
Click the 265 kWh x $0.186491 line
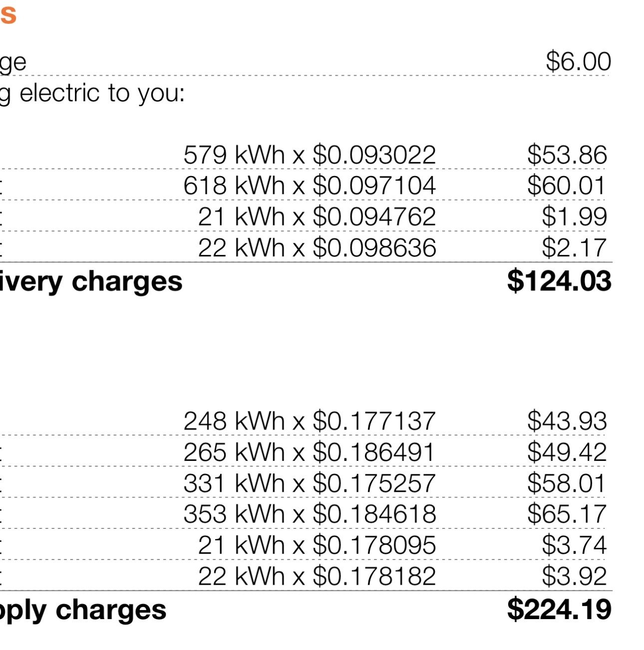pos(310,452)
